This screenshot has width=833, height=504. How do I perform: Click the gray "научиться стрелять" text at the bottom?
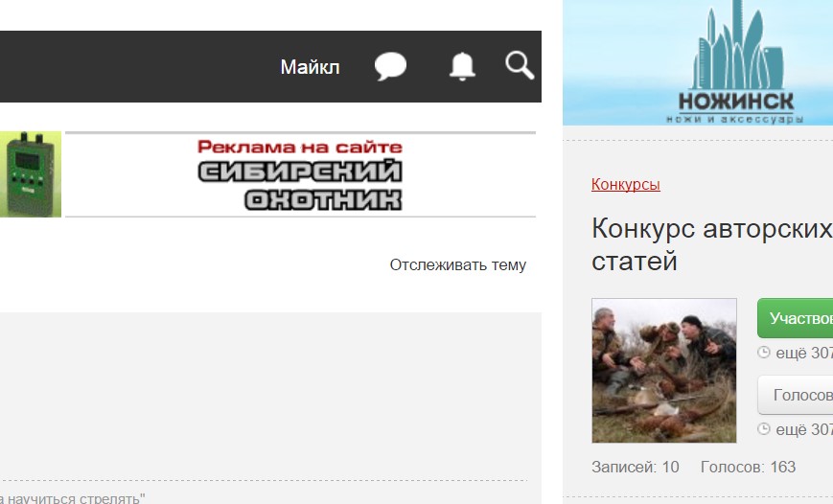[73, 498]
